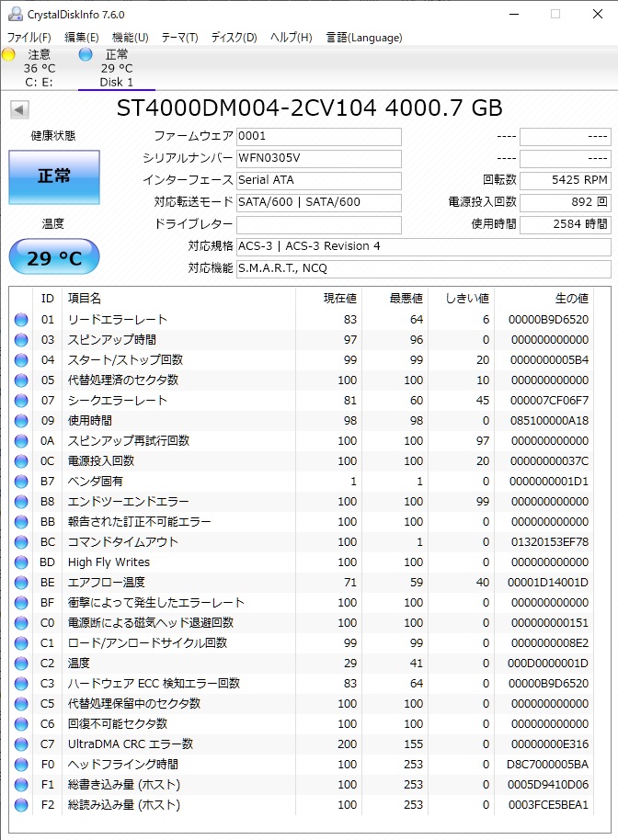Click the status orb for row C7 UltraDMA CRC
This screenshot has width=618, height=840.
pyautogui.click(x=21, y=744)
